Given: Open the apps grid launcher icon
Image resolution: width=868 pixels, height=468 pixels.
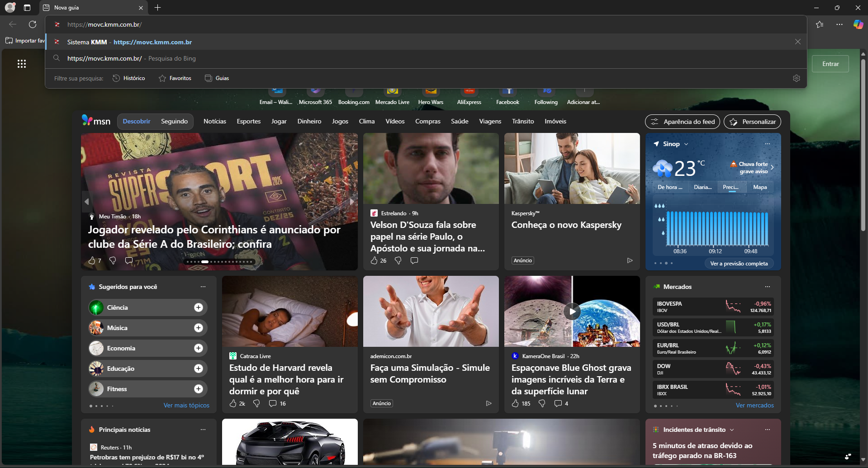Looking at the screenshot, I should pos(22,64).
